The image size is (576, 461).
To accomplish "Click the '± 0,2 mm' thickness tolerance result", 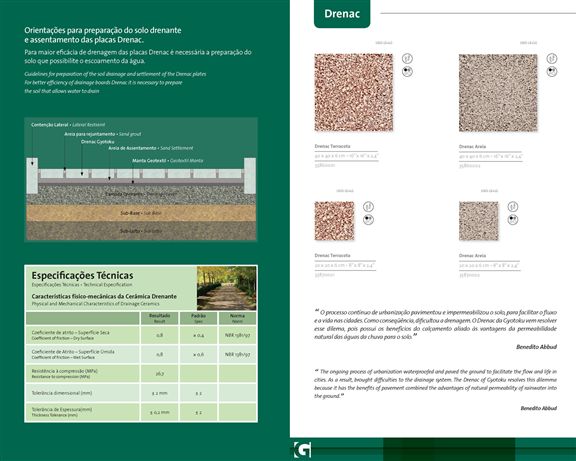I will (x=159, y=412).
